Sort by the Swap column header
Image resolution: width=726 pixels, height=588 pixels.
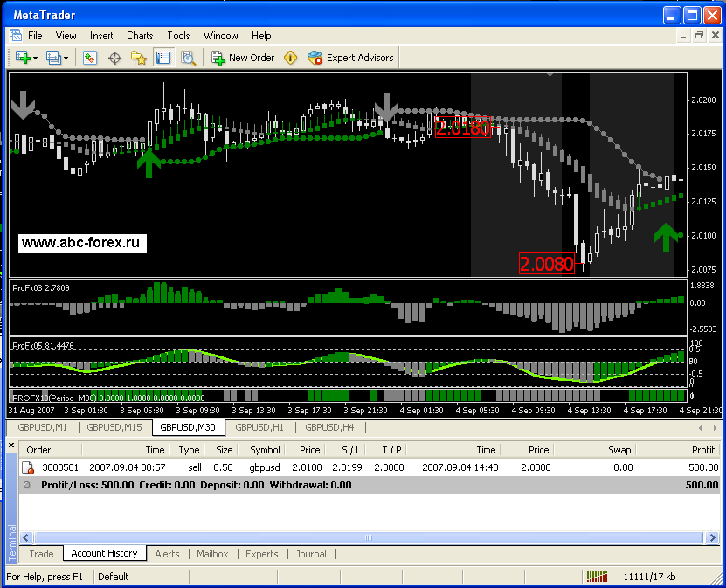coord(597,450)
